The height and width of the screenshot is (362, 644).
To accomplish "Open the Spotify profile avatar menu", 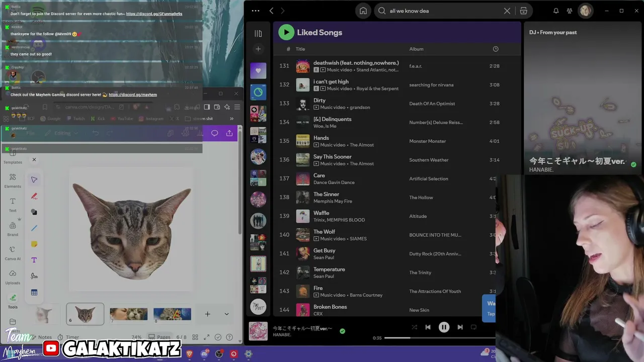I will coord(585,11).
